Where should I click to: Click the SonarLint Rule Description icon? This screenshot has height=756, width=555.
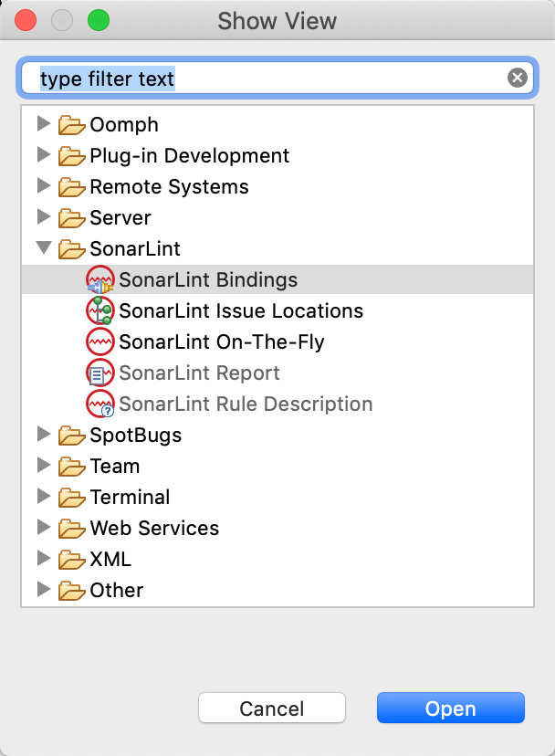click(x=99, y=404)
